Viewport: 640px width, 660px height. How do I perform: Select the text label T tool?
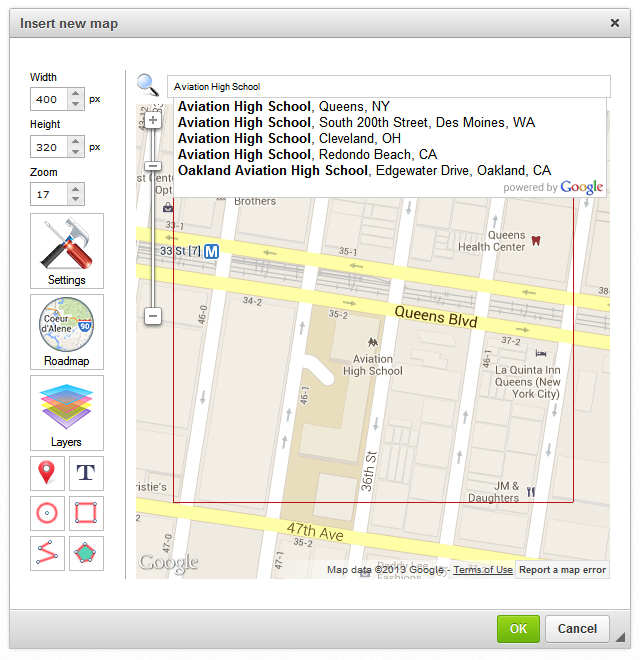click(x=86, y=473)
